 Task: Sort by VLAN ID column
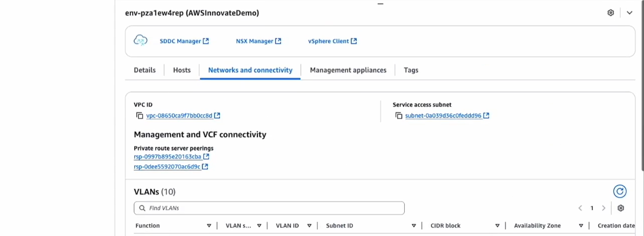coord(309,226)
